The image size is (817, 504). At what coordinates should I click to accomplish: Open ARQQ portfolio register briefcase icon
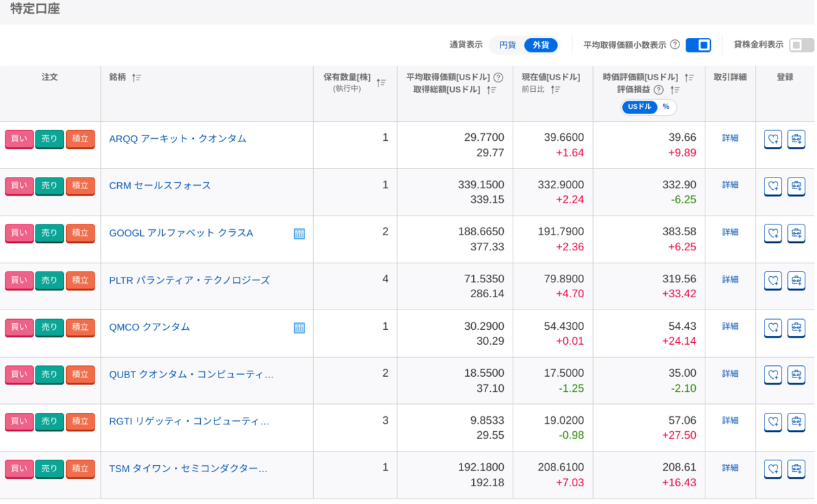click(x=796, y=139)
